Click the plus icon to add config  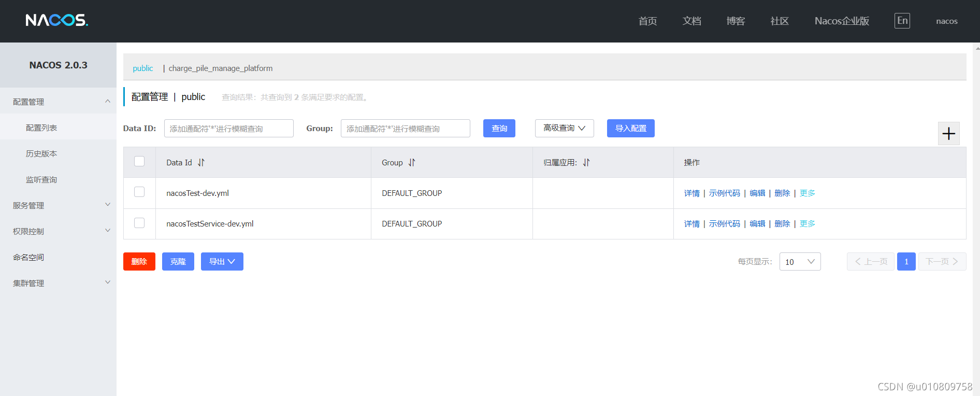[949, 134]
